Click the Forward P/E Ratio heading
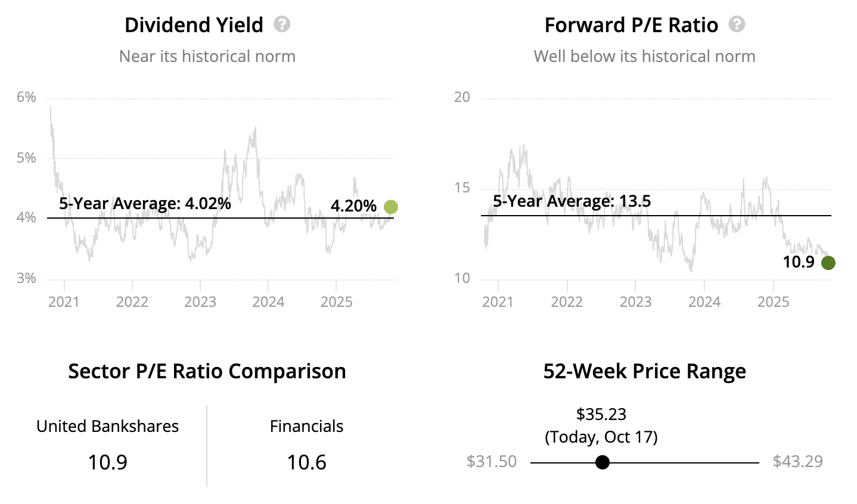Screen dimensions: 857x504 pyautogui.click(x=631, y=25)
